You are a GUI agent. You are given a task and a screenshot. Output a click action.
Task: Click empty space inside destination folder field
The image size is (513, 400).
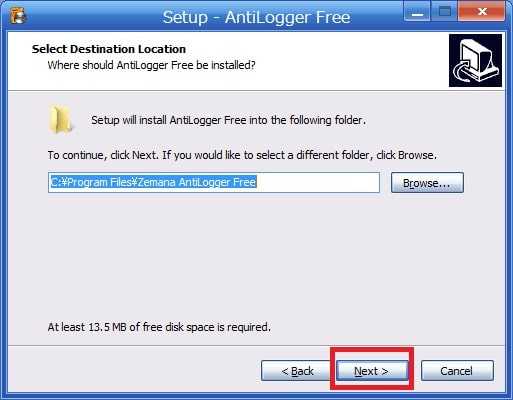317,182
